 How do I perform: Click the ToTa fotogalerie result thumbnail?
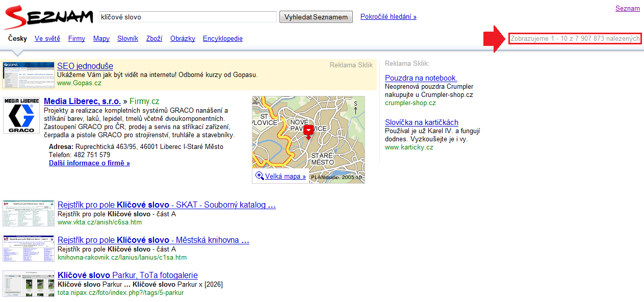[x=29, y=284]
